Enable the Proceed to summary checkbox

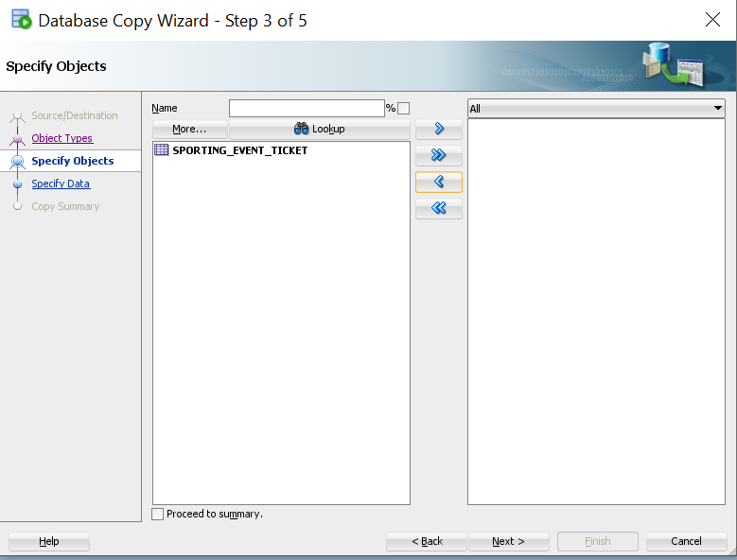coord(157,514)
